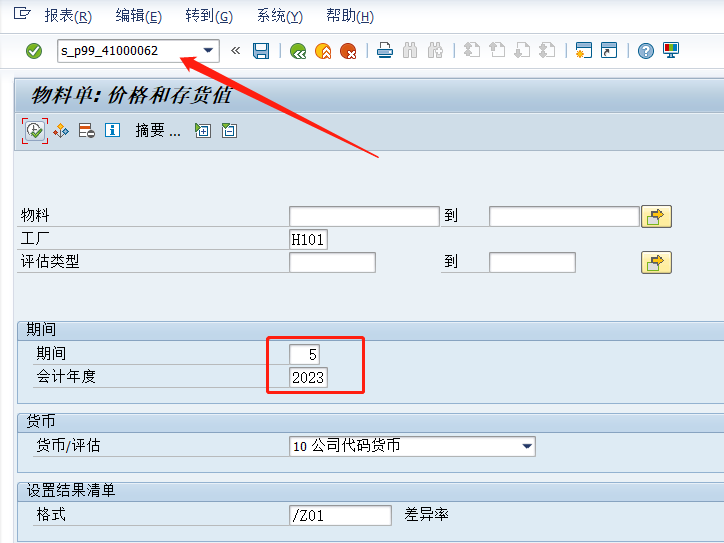This screenshot has height=543, width=724.
Task: Click the 物料 to-value input field
Action: (x=564, y=216)
